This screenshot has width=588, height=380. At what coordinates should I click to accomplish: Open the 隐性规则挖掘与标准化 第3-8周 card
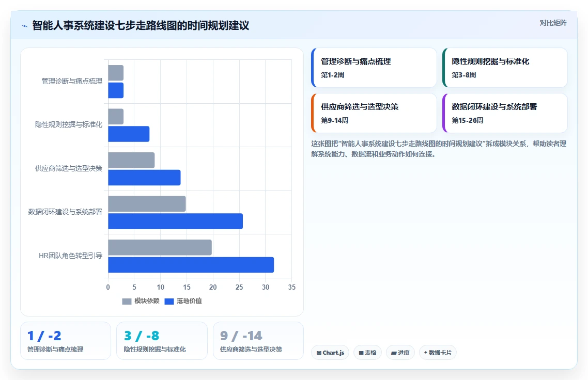tap(505, 68)
